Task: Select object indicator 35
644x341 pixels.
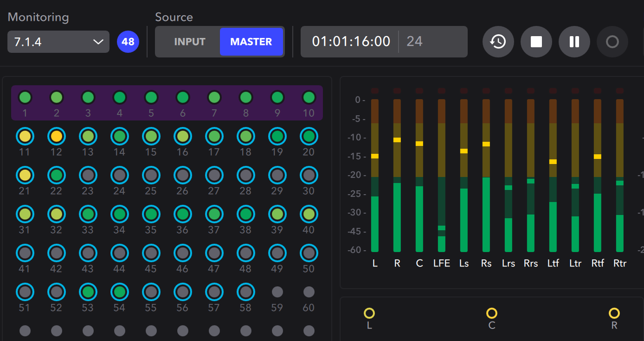Action: click(x=151, y=214)
